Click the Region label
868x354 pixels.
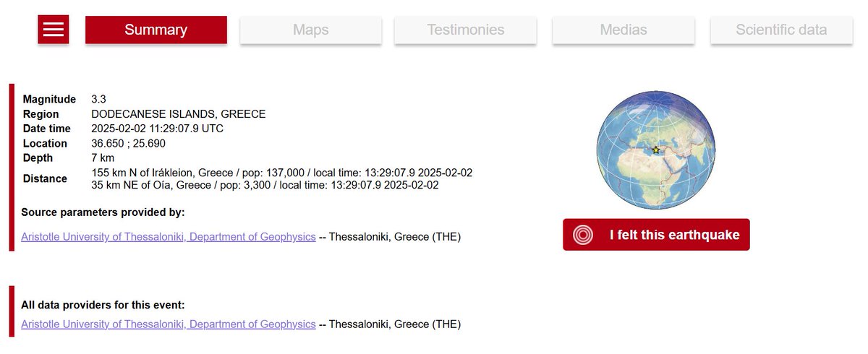tap(41, 114)
